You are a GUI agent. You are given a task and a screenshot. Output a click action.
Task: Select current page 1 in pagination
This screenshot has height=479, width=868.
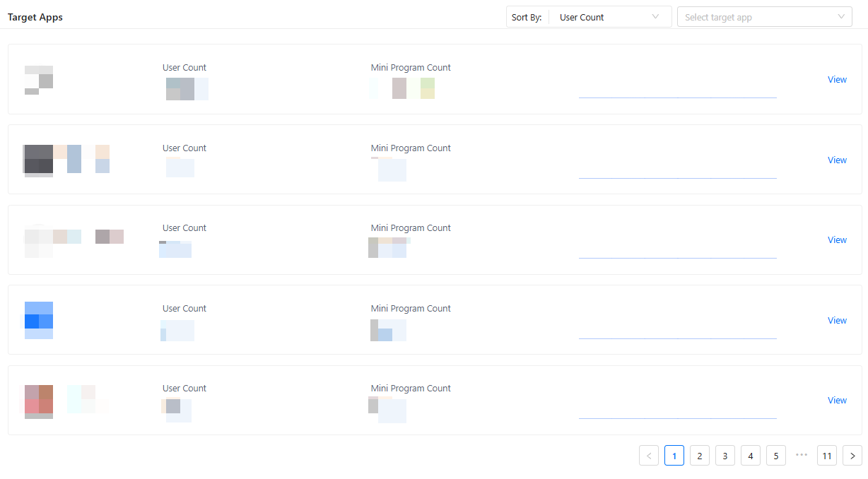674,456
